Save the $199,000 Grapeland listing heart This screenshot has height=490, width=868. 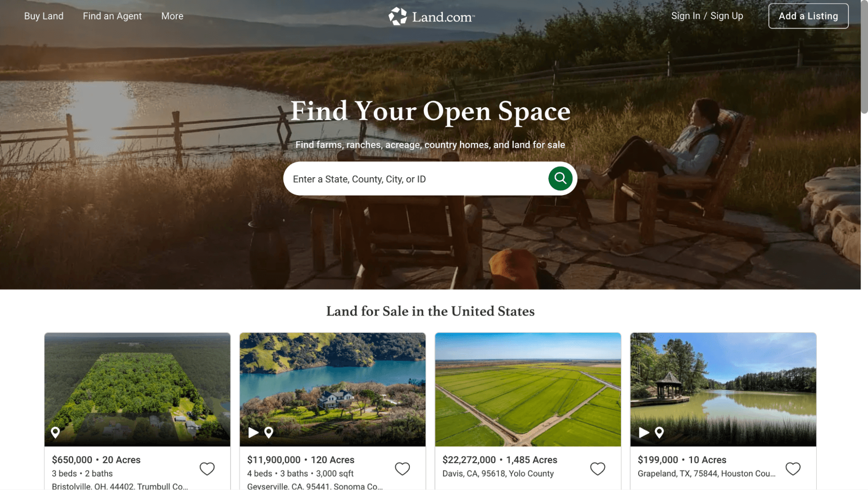tap(793, 469)
